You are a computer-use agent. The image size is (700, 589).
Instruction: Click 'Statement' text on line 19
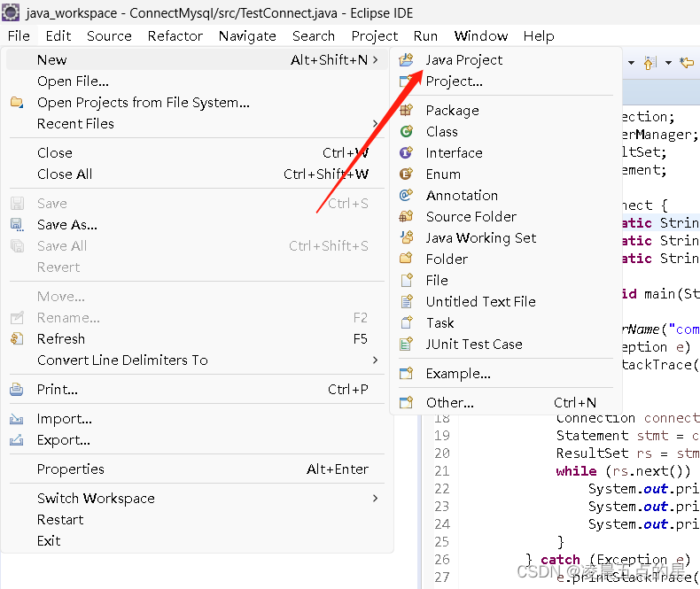click(592, 435)
